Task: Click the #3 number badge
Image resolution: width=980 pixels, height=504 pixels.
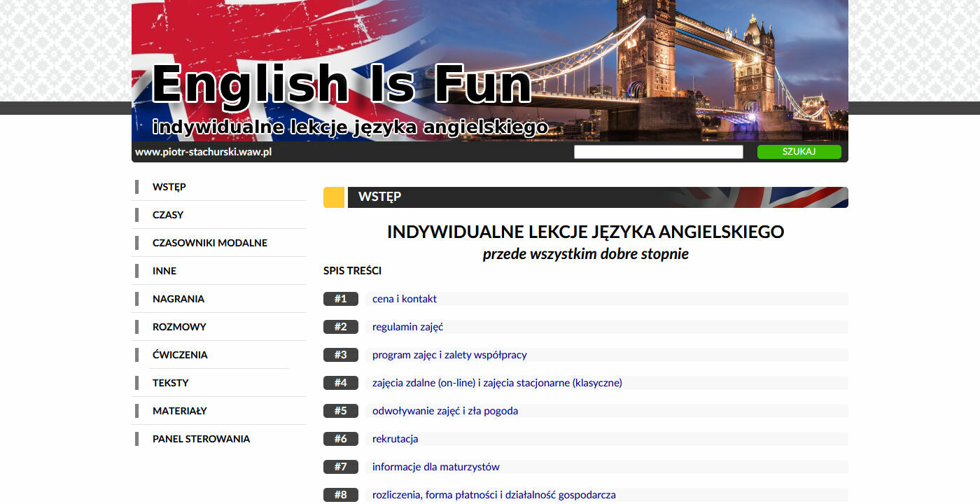Action: [x=340, y=355]
